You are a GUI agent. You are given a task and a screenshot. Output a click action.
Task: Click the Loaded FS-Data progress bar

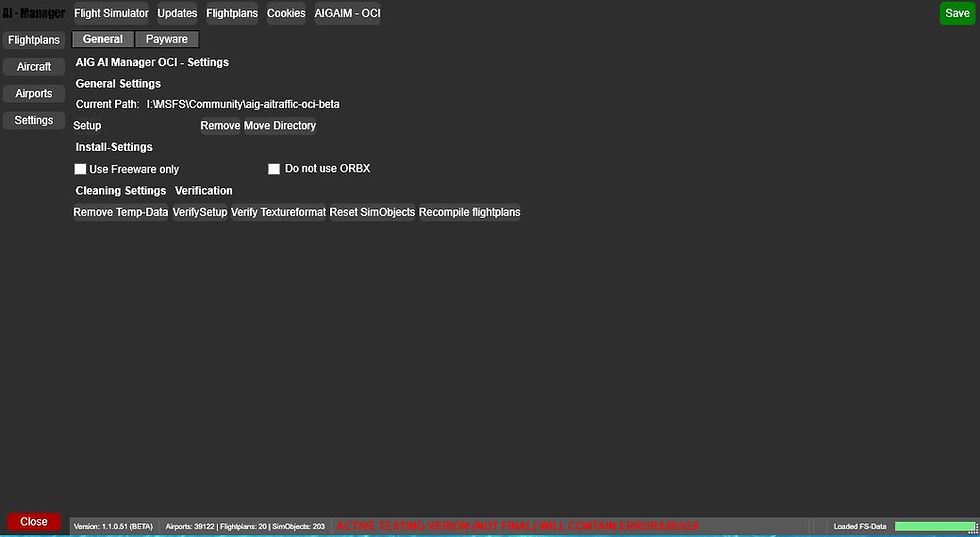pyautogui.click(x=934, y=527)
